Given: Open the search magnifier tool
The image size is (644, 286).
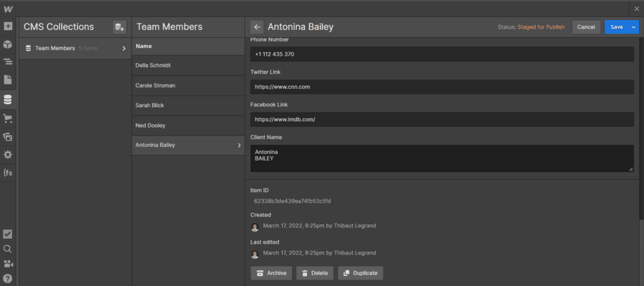Looking at the screenshot, I should 8,249.
